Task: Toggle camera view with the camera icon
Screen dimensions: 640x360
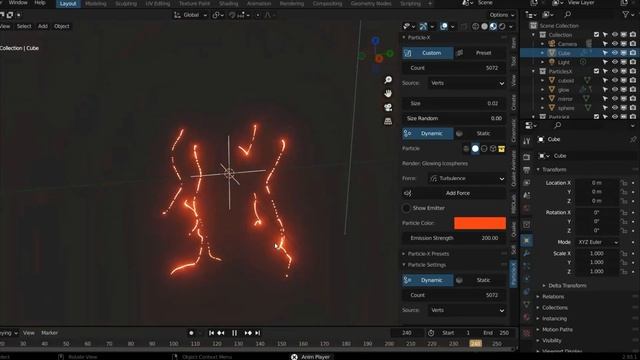Action: coord(388,107)
